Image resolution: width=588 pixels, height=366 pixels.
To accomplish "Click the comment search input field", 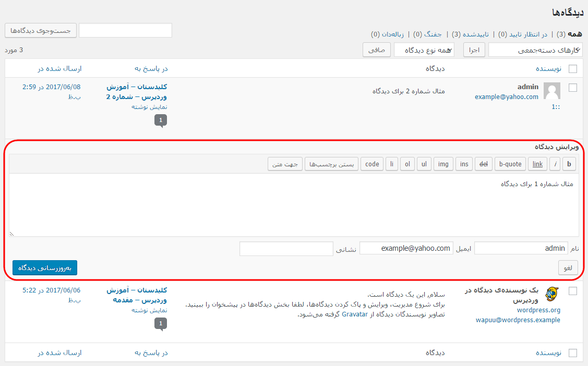I will 125,30.
